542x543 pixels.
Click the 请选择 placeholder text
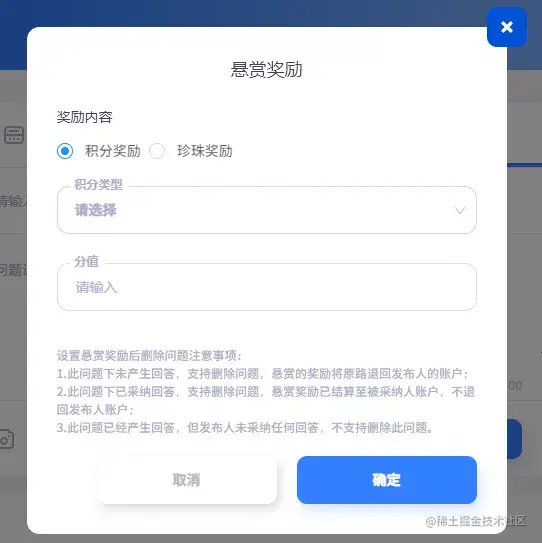96,210
